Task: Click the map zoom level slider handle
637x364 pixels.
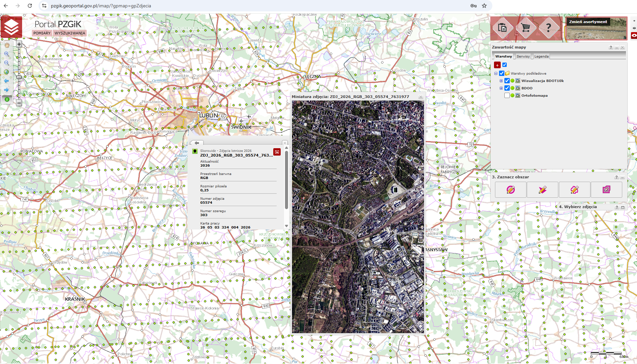Action: coord(19,77)
